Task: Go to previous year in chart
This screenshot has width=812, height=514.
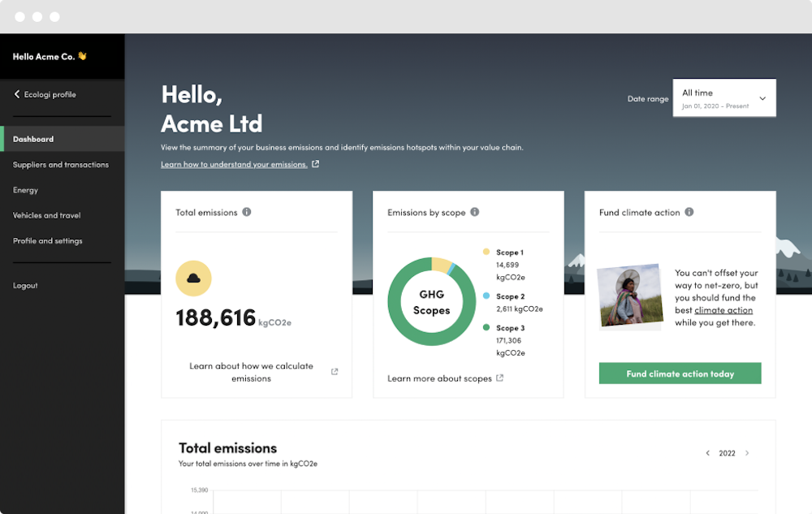Action: (x=707, y=453)
